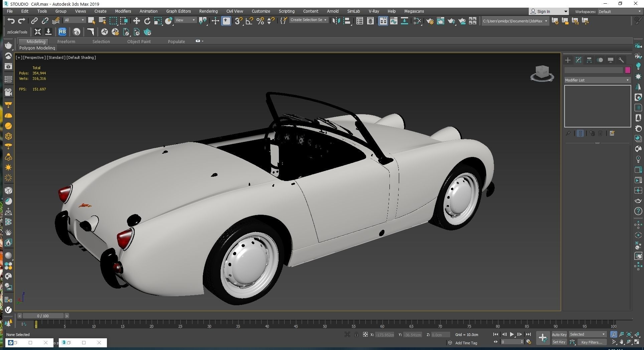Toggle Key Mode arrows icon
644x350 pixels.
point(496,342)
